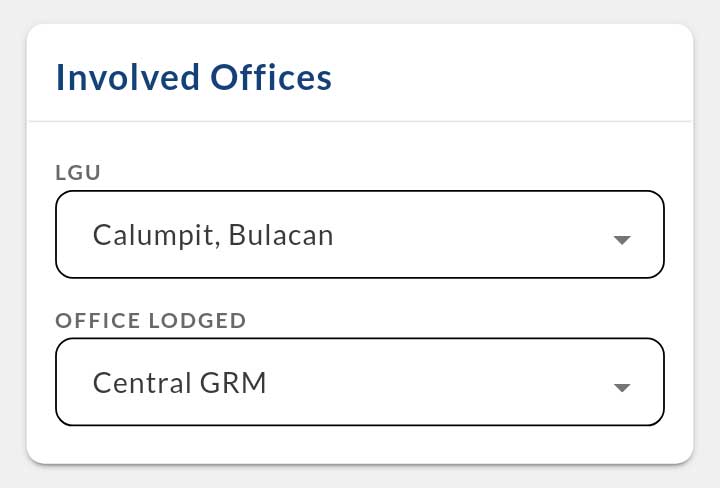Click the divider line below the card heading
This screenshot has height=488, width=720.
[x=360, y=122]
